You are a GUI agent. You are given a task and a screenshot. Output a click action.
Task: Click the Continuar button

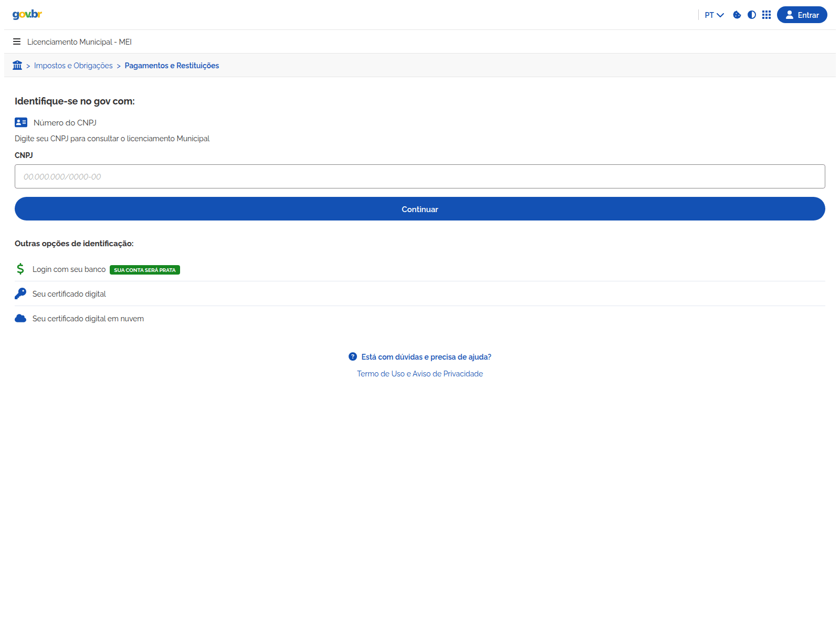coord(420,209)
